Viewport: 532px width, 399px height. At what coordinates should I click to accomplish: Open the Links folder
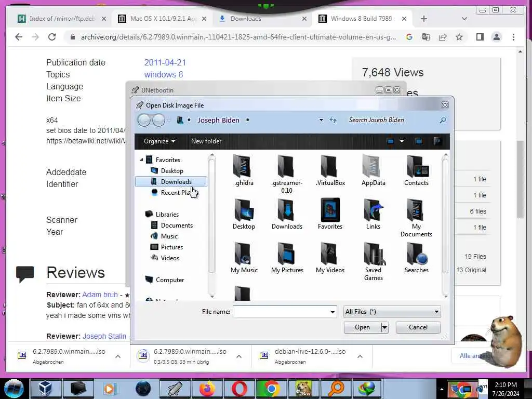(373, 214)
